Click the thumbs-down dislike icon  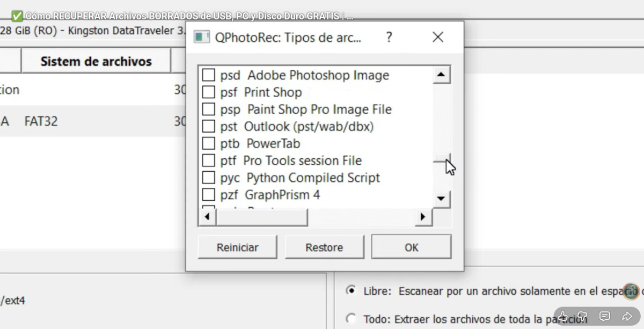(x=582, y=316)
